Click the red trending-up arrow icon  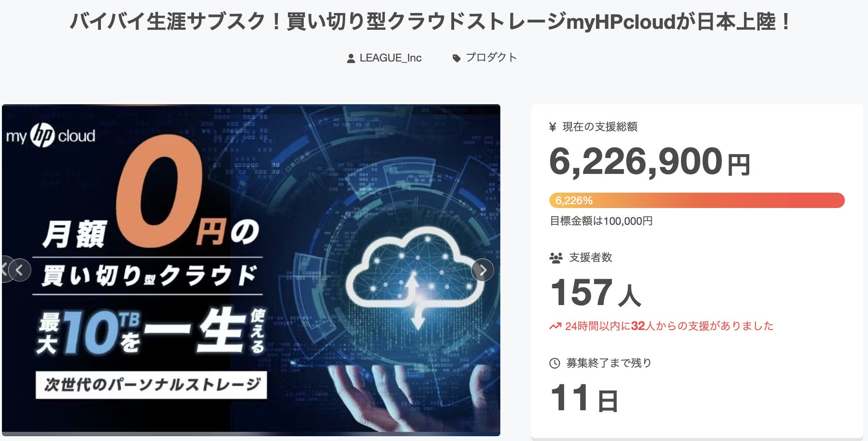coord(555,327)
